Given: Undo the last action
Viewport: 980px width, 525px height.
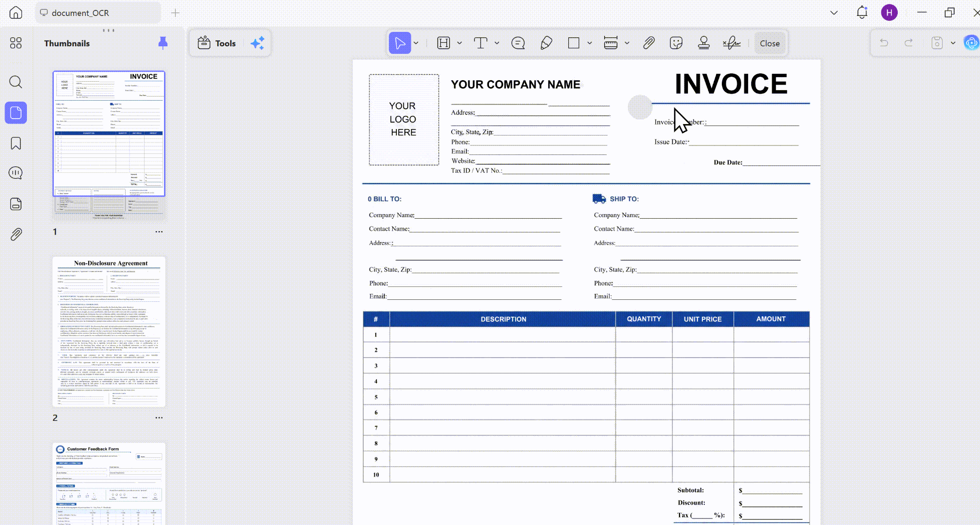Looking at the screenshot, I should point(884,43).
